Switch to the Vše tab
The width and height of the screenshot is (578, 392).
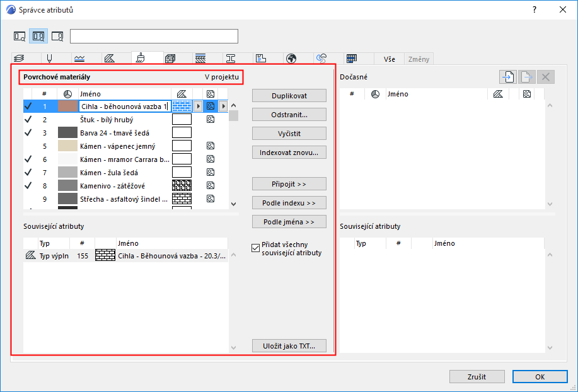tap(390, 59)
